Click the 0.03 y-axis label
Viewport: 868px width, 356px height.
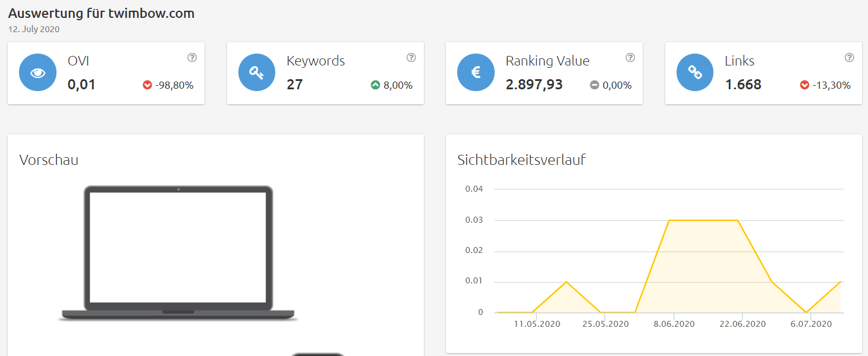tap(474, 220)
